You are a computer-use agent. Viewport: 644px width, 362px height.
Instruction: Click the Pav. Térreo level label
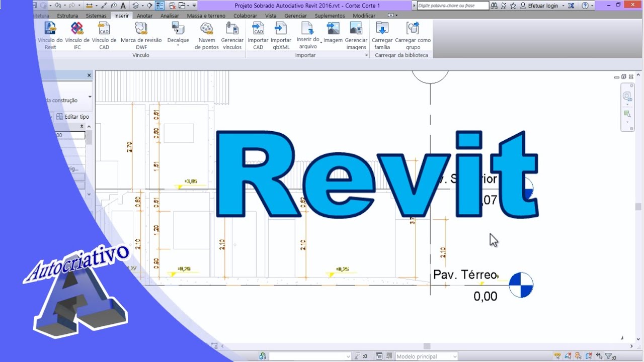coord(465,275)
